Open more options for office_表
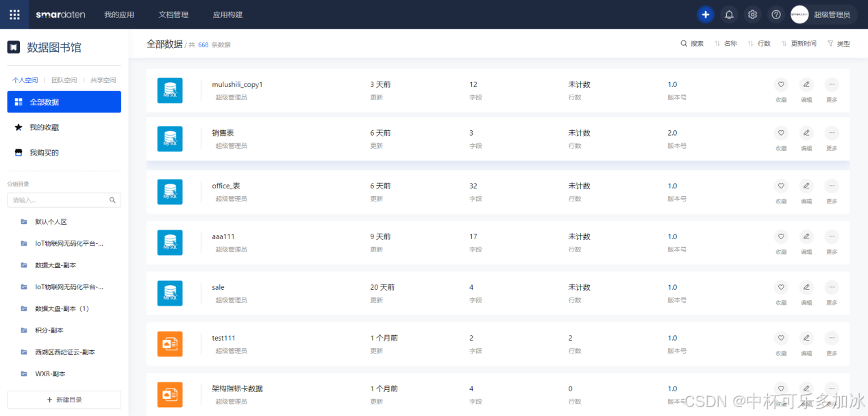This screenshot has width=868, height=416. [x=832, y=186]
